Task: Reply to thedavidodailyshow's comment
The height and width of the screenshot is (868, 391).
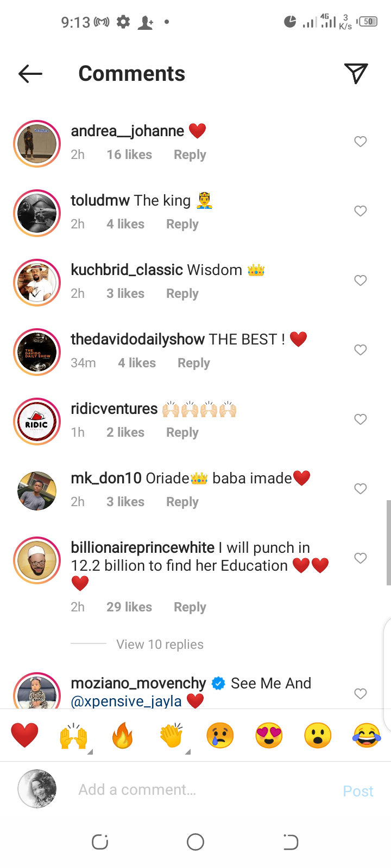Action: 194,363
